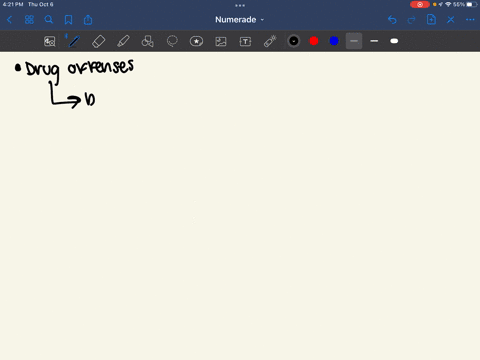Go back with the left chevron
The height and width of the screenshot is (360, 480).
[9, 20]
